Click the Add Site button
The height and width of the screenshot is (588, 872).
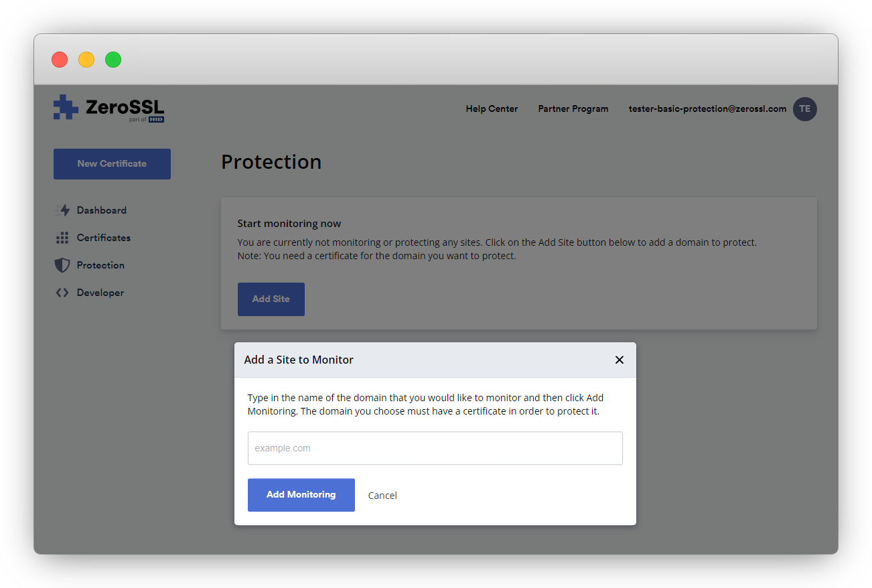(271, 299)
